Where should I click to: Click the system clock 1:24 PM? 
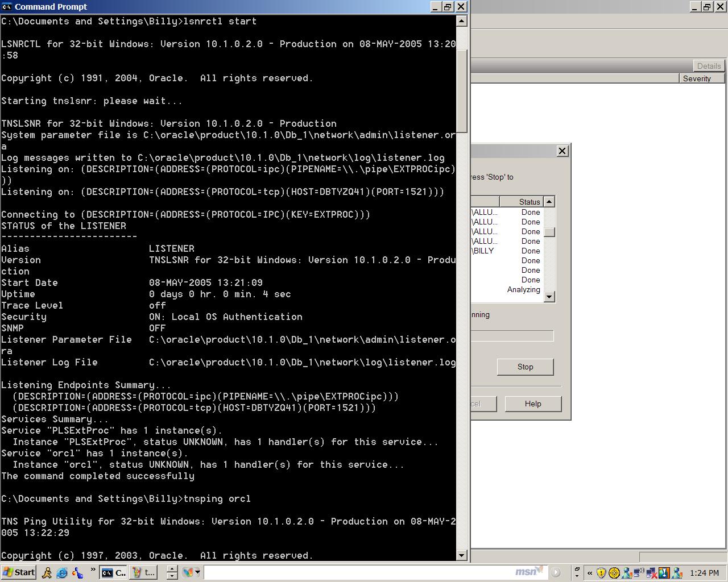(x=704, y=573)
